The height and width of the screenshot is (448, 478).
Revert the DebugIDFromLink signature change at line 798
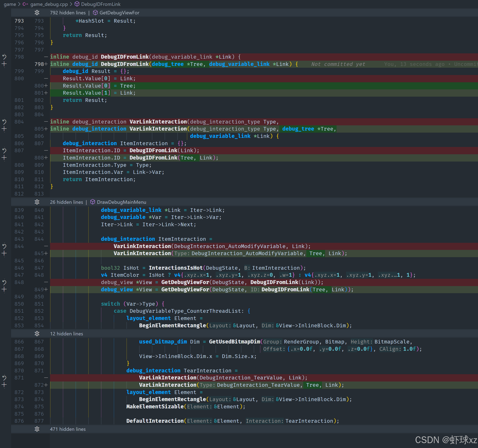(x=4, y=57)
